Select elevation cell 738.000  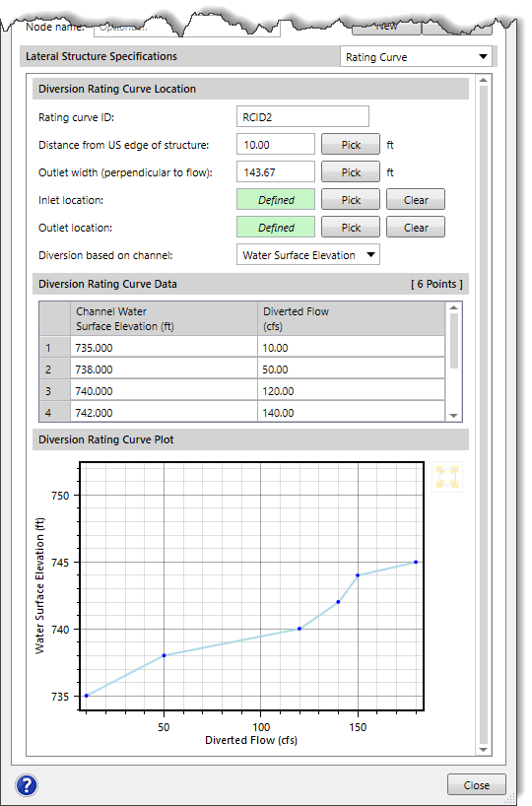click(x=164, y=369)
